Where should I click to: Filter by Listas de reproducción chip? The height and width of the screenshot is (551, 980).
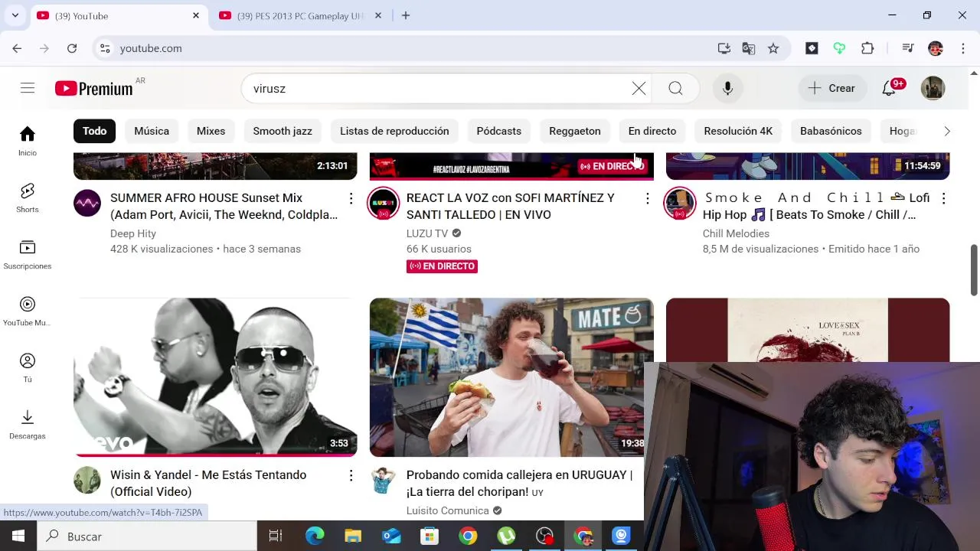coord(394,131)
